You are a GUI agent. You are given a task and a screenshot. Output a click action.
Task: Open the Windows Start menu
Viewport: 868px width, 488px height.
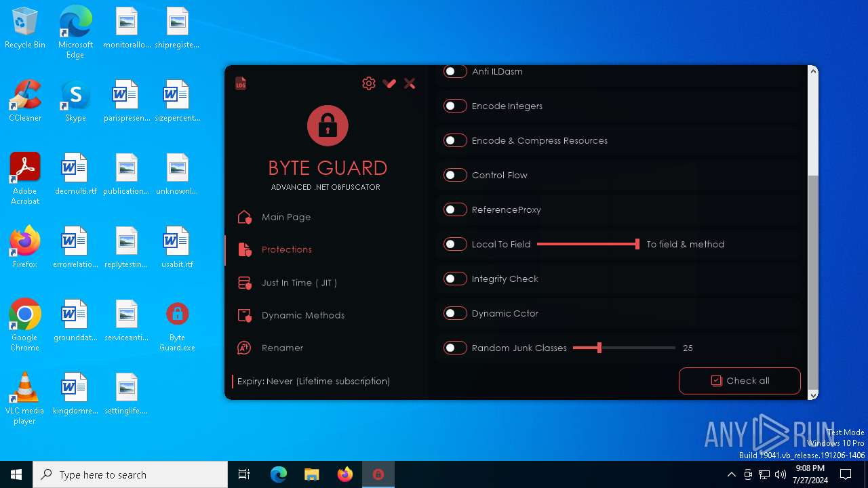pyautogui.click(x=16, y=474)
